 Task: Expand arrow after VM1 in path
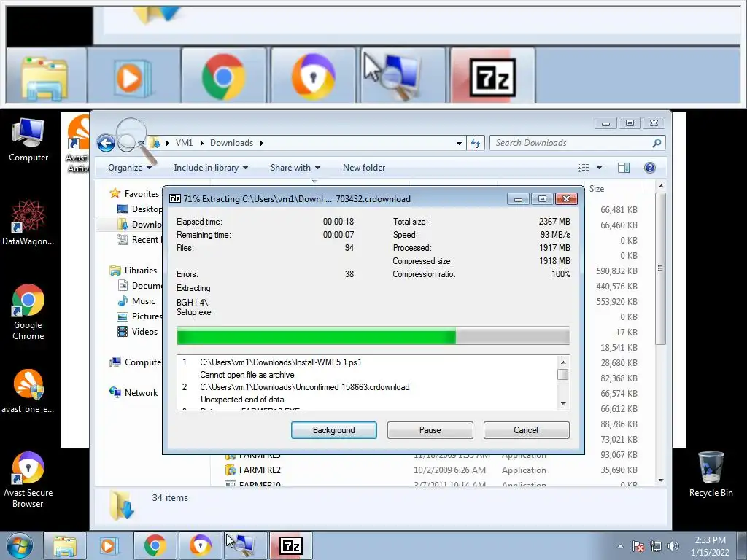pos(201,143)
